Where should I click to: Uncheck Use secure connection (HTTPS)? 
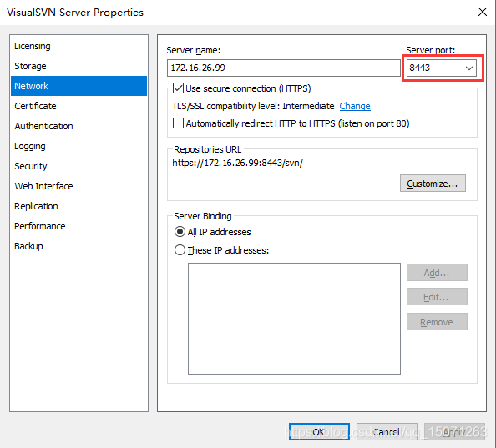pos(178,88)
